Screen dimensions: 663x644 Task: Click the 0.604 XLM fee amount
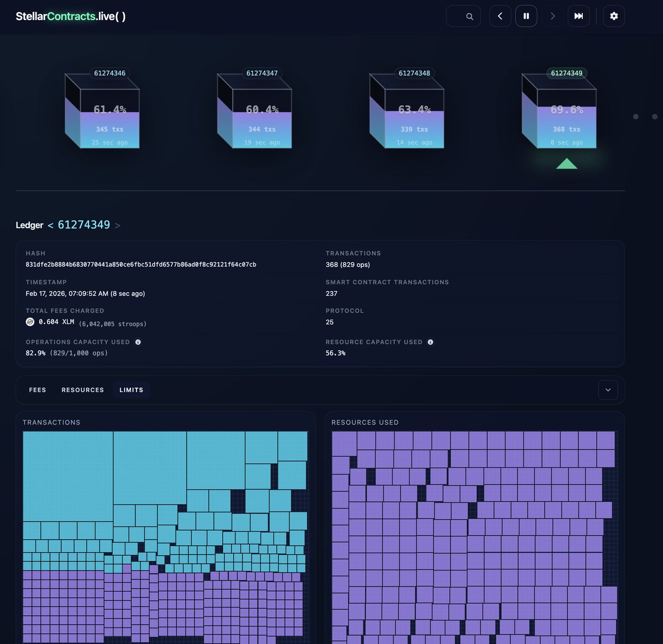[56, 321]
